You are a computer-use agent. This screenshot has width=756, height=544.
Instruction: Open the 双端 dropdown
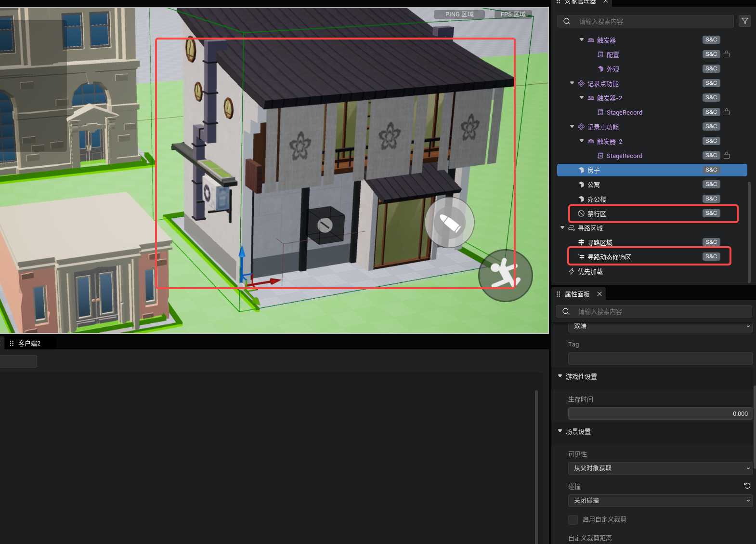(660, 327)
